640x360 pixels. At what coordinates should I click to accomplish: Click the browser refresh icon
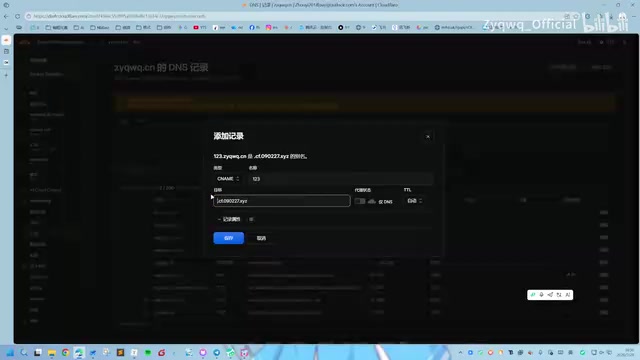[x=18, y=16]
